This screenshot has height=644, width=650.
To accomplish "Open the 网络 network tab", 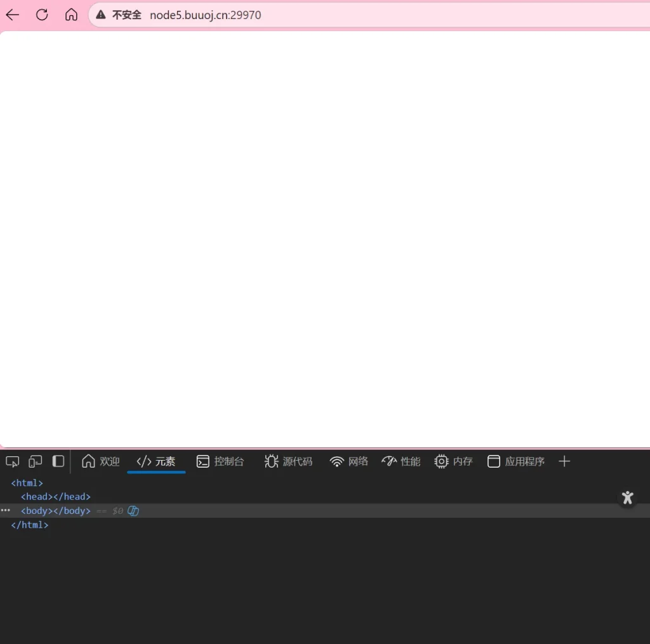I will (x=349, y=461).
